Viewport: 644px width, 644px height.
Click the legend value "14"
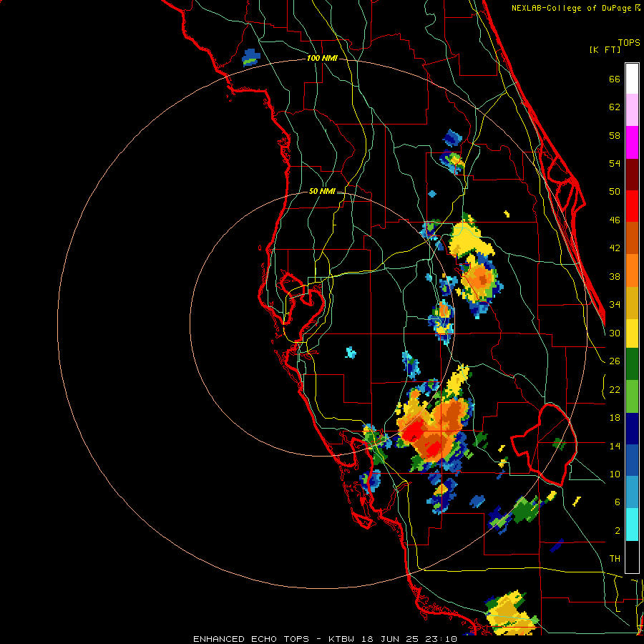pos(615,446)
